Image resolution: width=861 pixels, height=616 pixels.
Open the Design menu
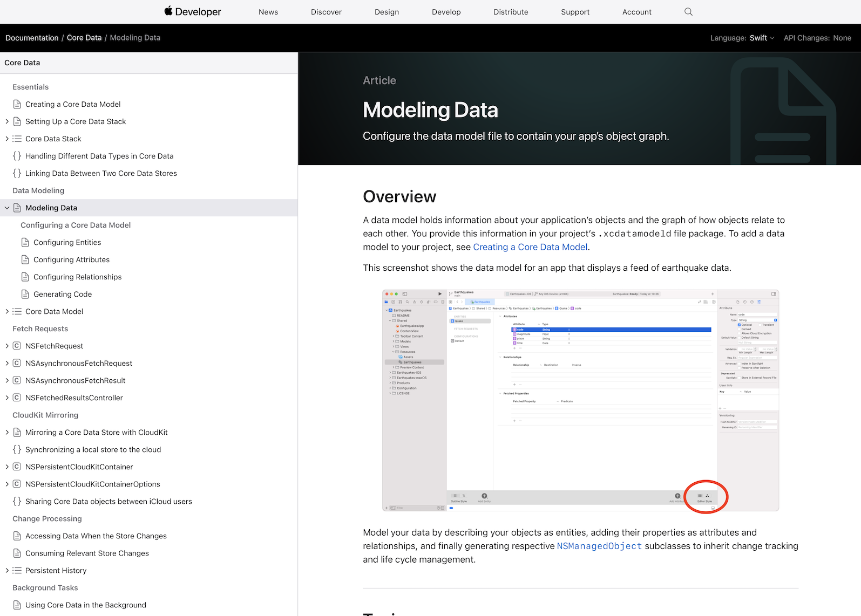387,12
